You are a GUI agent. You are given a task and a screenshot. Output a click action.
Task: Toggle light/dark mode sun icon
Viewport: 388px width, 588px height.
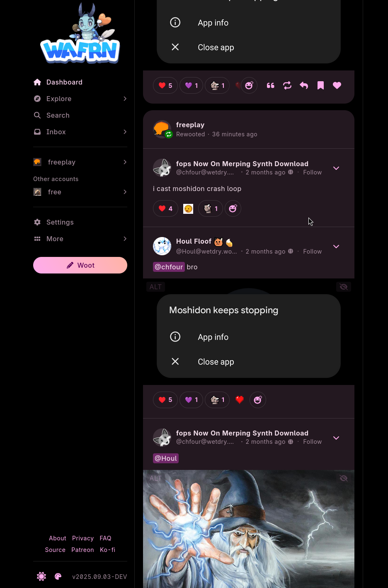coord(41,576)
